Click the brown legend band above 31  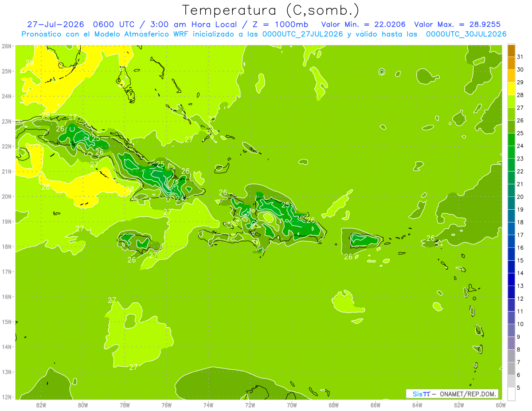[512, 51]
